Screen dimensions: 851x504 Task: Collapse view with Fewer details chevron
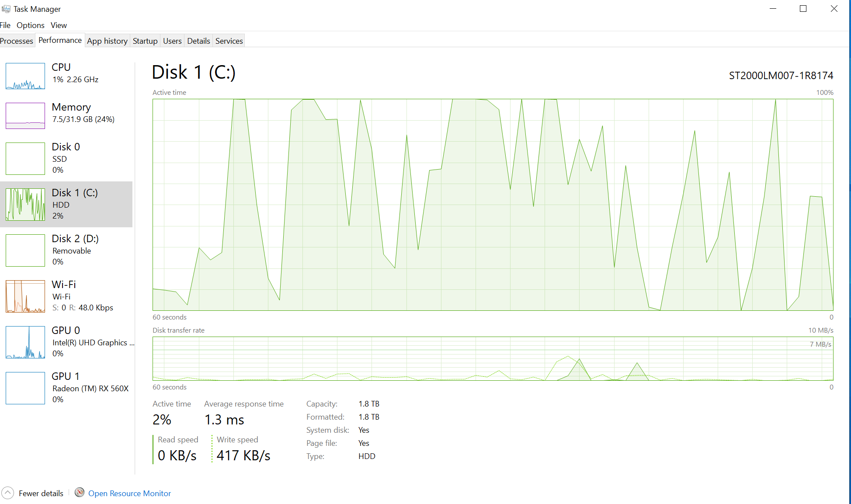(8, 493)
